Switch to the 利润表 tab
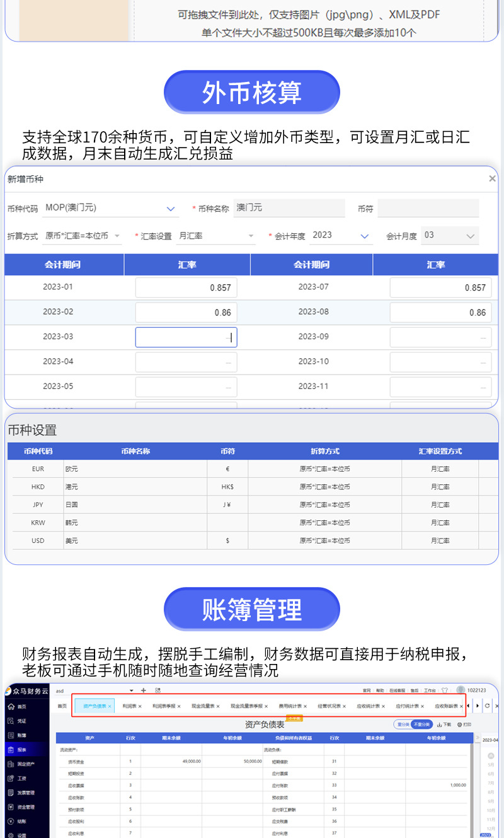Viewport: 504px width, 838px height. (129, 706)
